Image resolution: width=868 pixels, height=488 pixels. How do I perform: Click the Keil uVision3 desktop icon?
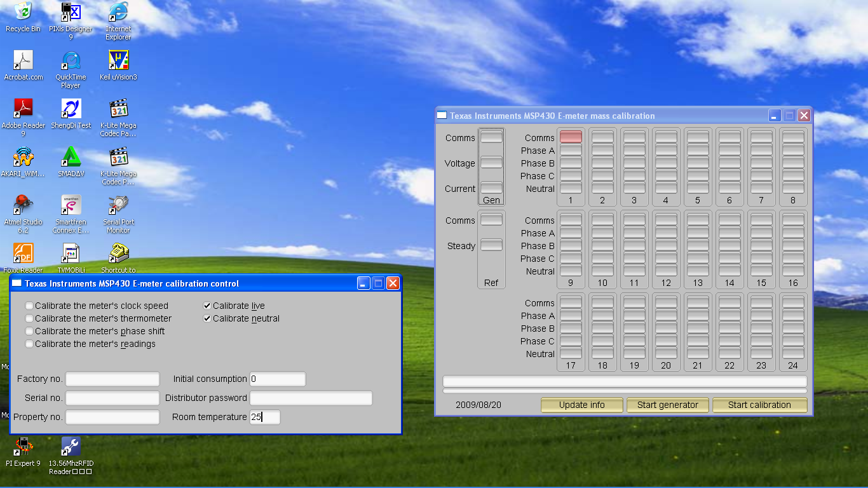pyautogui.click(x=118, y=65)
